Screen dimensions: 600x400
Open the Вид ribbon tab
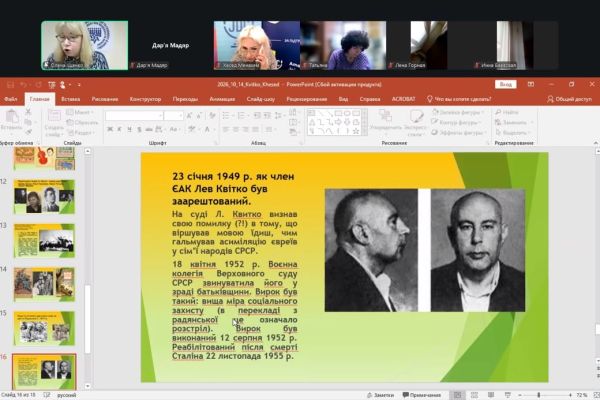[343, 99]
